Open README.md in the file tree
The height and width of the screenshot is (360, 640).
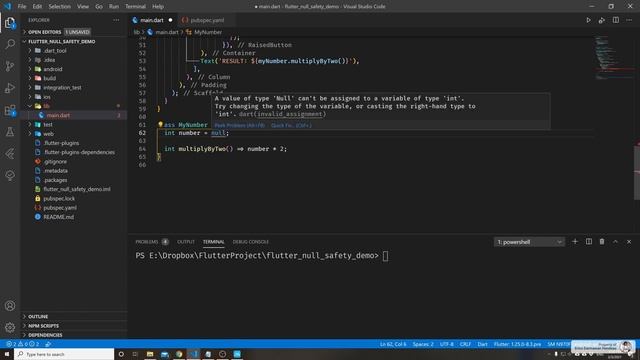[x=58, y=217]
